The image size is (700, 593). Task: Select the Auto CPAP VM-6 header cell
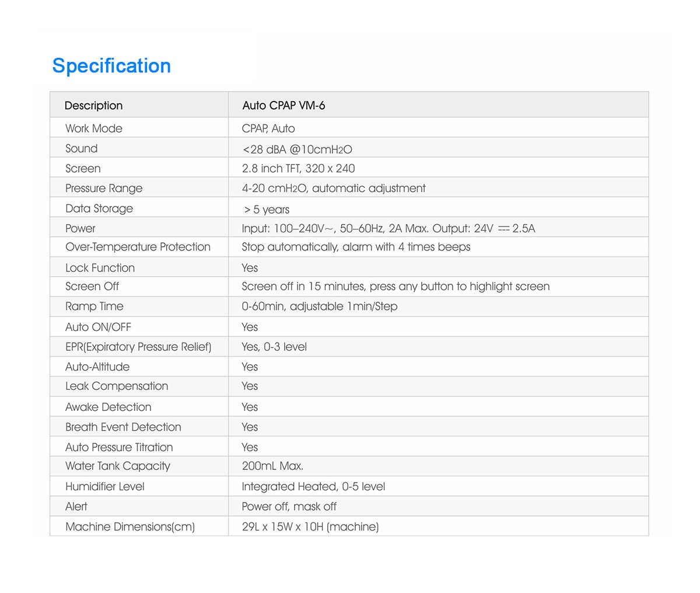(x=283, y=106)
